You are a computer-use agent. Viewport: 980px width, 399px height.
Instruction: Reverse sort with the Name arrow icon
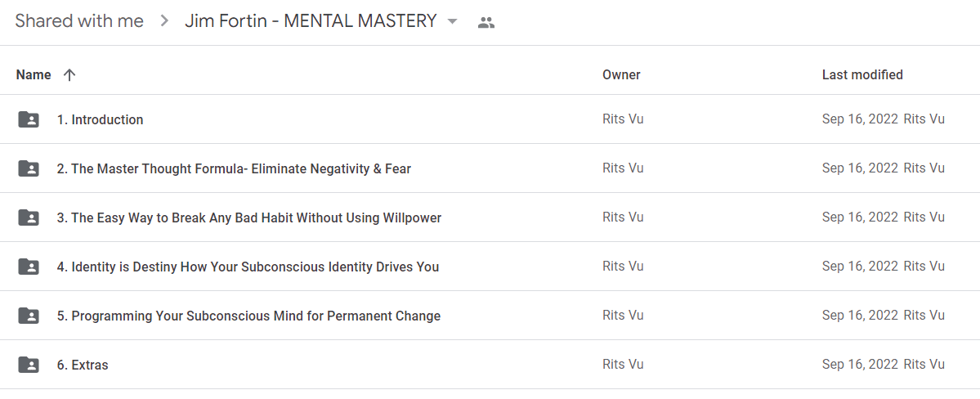pyautogui.click(x=69, y=75)
